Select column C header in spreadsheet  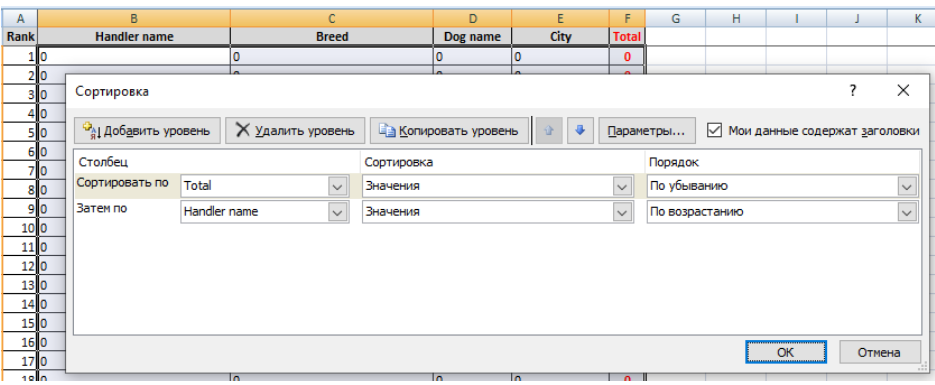point(332,18)
